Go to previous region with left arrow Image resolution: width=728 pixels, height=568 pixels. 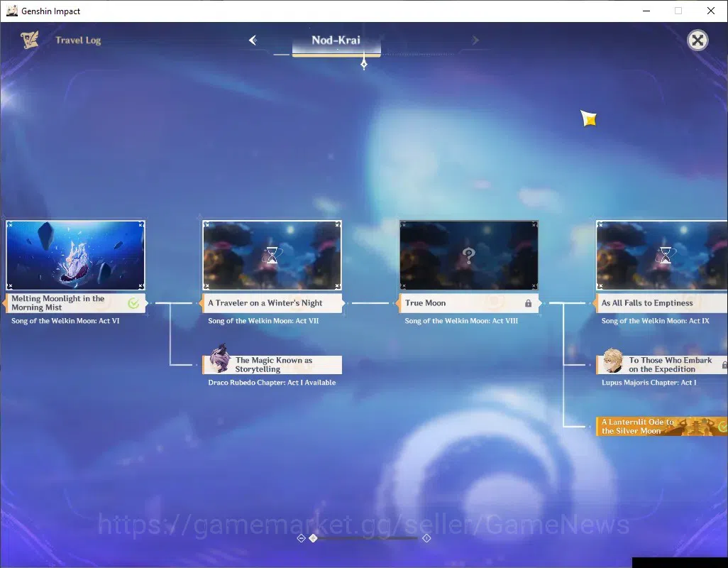click(253, 40)
